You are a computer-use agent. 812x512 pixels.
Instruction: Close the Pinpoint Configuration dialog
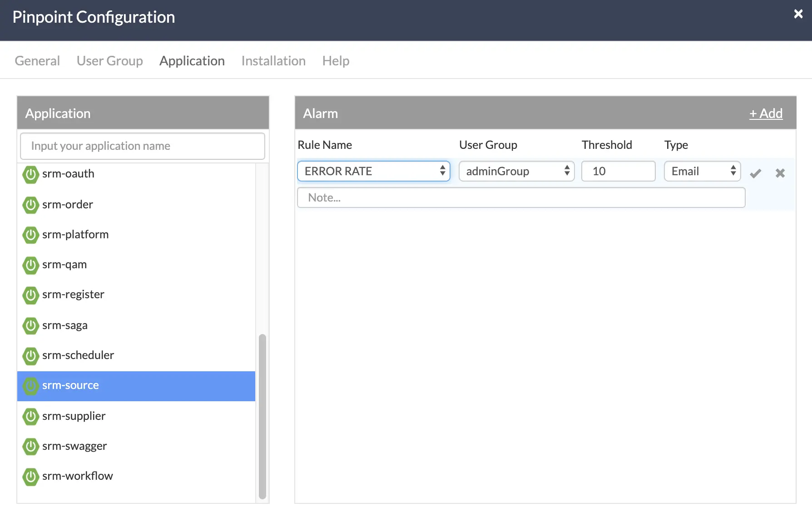coord(798,14)
